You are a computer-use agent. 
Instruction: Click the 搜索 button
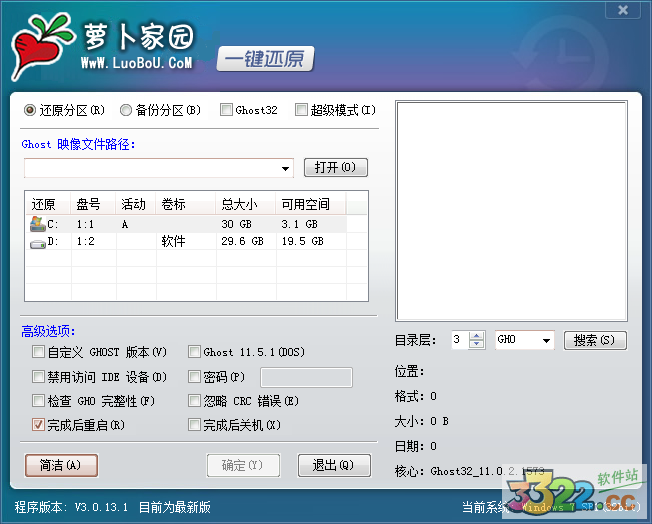[x=595, y=341]
